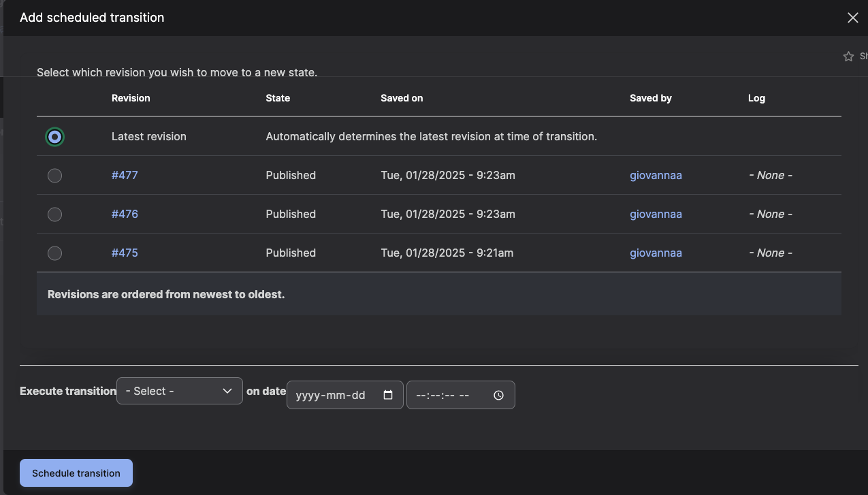
Task: Focus the yyyy-mm-dd date input field
Action: pyautogui.click(x=345, y=395)
